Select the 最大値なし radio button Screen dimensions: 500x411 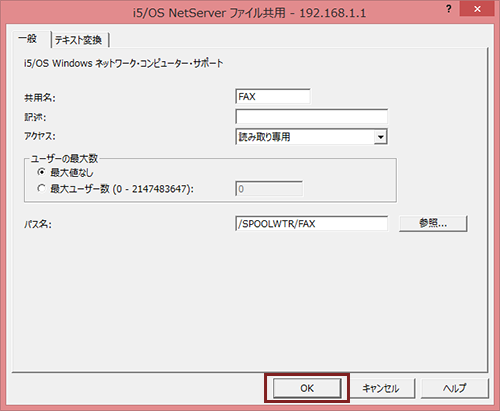click(41, 172)
